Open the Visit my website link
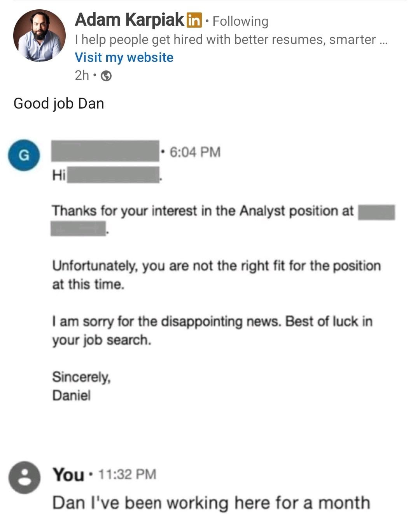The width and height of the screenshot is (420, 524). pos(124,58)
